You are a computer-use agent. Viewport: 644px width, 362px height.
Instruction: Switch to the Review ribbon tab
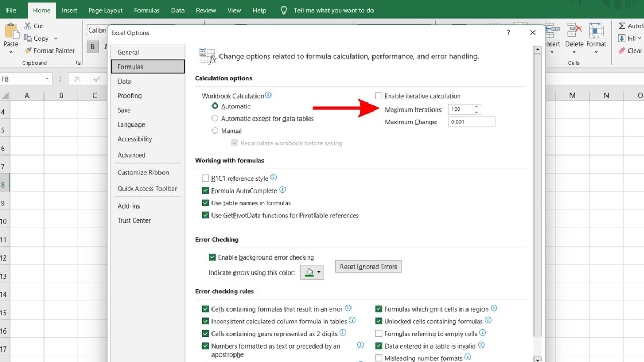[206, 10]
